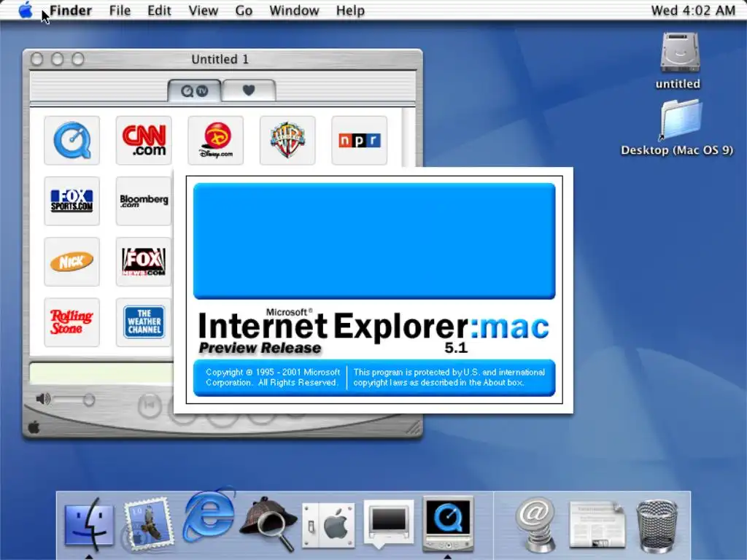Viewport: 747px width, 560px height.
Task: Click the skip to start playback button
Action: pyautogui.click(x=149, y=405)
